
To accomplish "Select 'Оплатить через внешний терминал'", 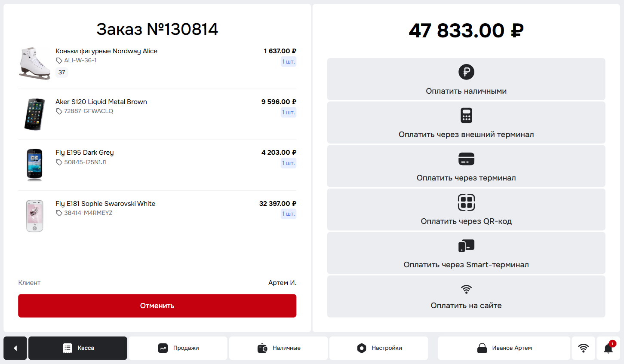I will pyautogui.click(x=466, y=122).
